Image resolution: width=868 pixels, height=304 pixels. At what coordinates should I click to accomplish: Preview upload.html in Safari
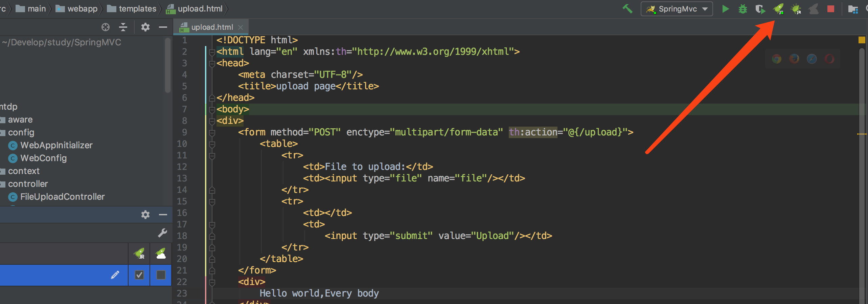(x=812, y=59)
